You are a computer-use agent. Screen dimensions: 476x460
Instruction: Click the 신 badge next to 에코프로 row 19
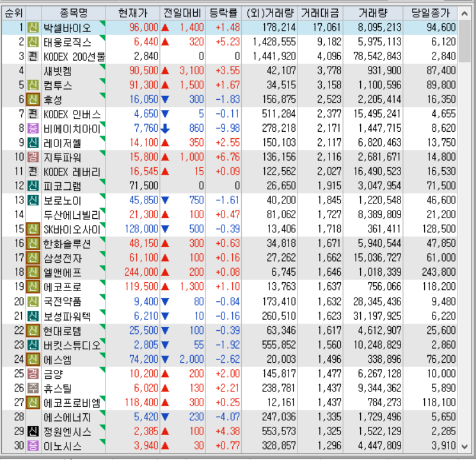33,287
